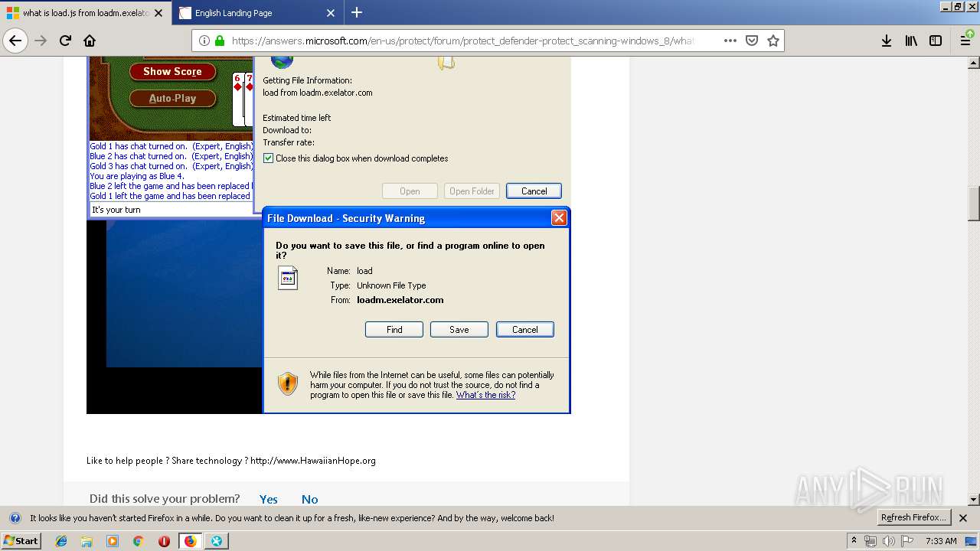Bookmark this page with the star
The image size is (980, 551).
(773, 41)
